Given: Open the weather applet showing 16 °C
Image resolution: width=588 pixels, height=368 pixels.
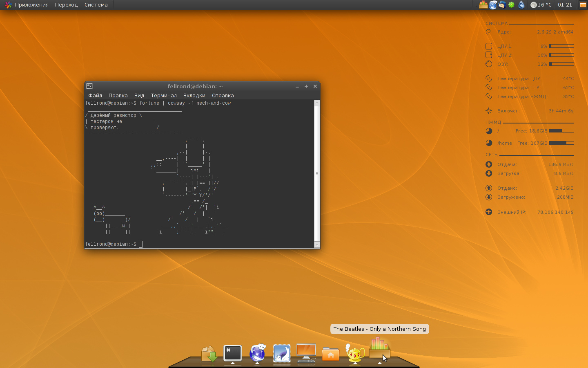Looking at the screenshot, I should (x=541, y=5).
